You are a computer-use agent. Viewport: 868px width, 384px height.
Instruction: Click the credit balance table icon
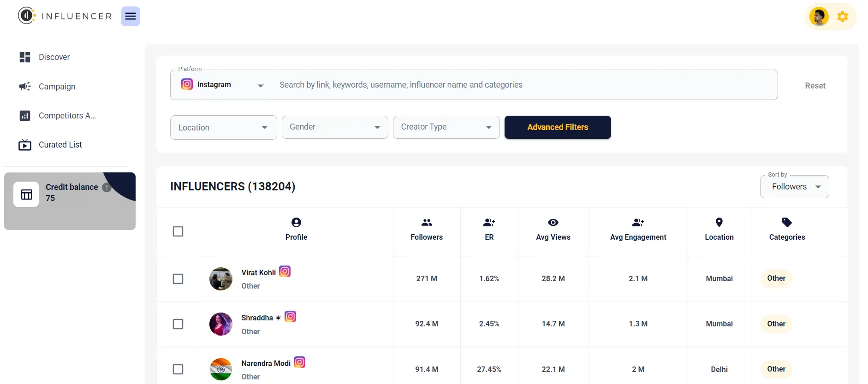point(26,195)
